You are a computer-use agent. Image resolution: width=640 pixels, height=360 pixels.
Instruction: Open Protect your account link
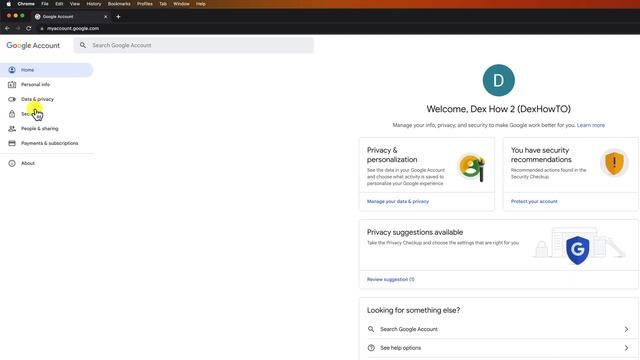click(534, 201)
